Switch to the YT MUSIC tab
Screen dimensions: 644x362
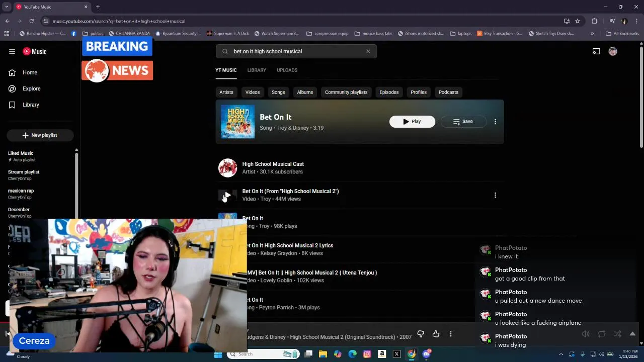(x=226, y=70)
